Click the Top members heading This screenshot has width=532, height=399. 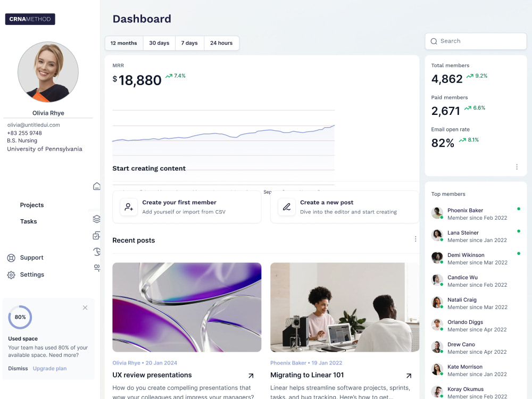pos(448,194)
